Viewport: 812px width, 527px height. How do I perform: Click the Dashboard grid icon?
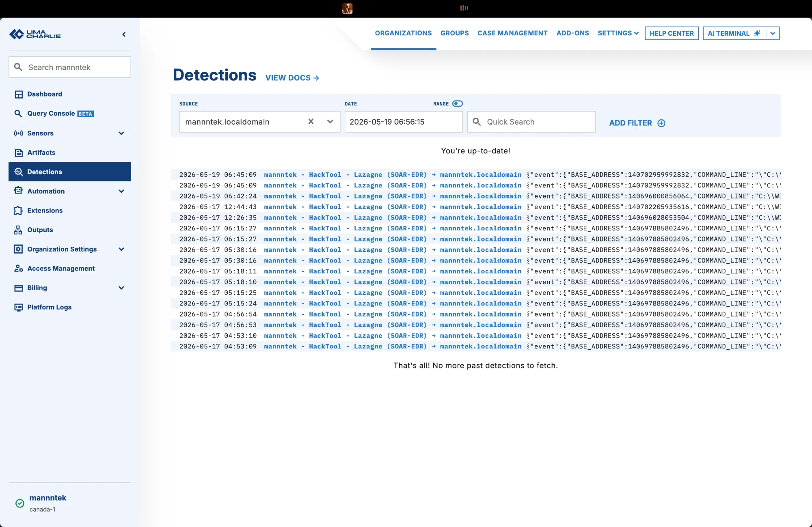pyautogui.click(x=19, y=94)
